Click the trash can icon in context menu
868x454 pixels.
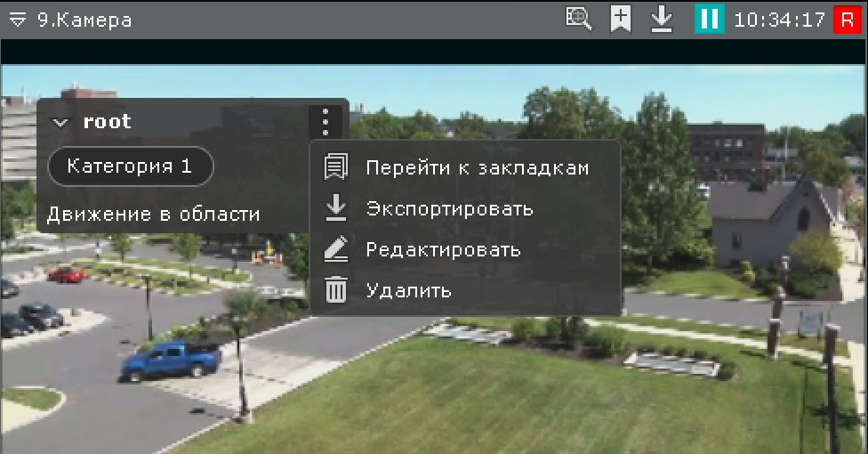coord(335,290)
